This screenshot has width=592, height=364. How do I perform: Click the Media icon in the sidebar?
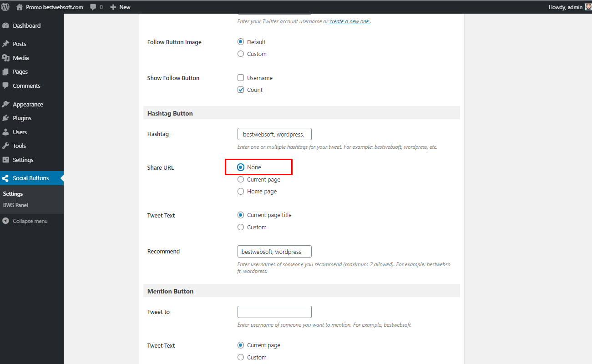(5, 58)
